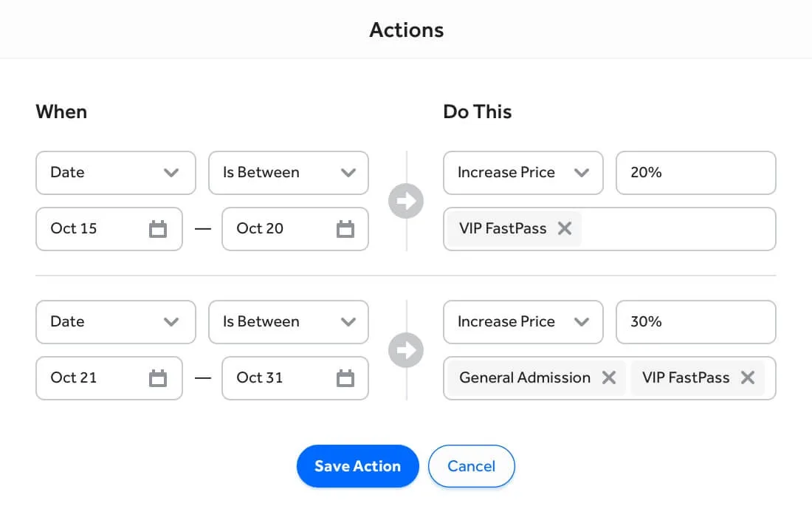This screenshot has width=812, height=523.
Task: Expand first rule's Date condition dropdown
Action: click(115, 173)
